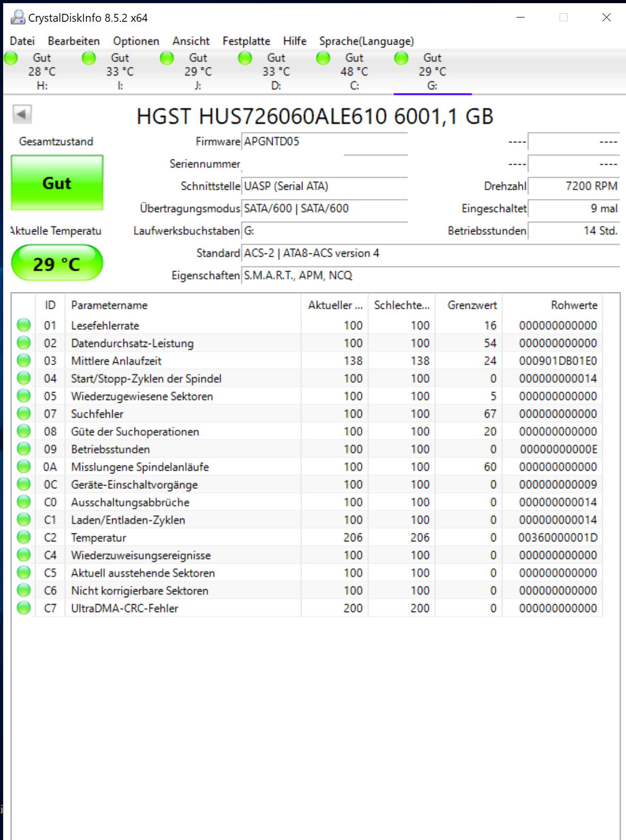Click disk title HGST HUS726060ALE610 6001,1 GB
The image size is (626, 840).
click(x=315, y=116)
